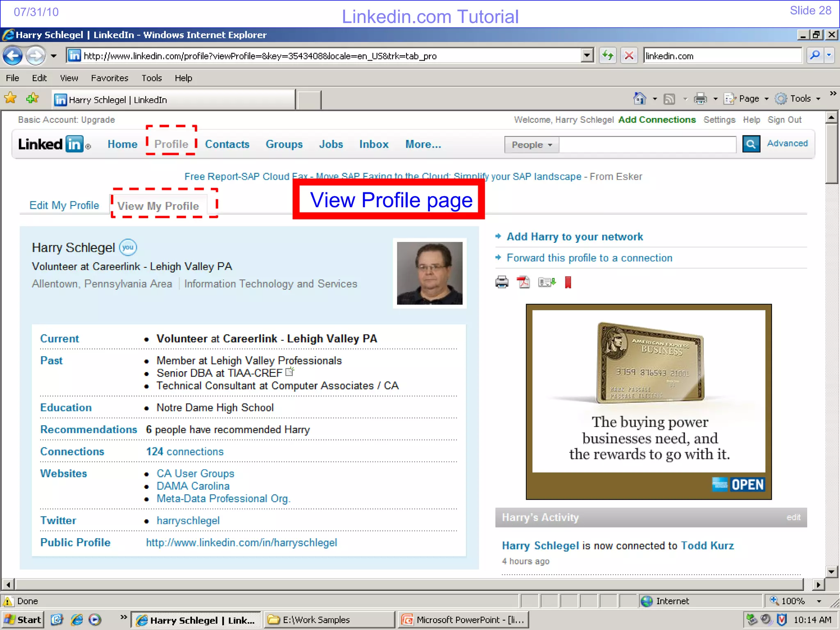Click Harry Schlegel's profile photo
840x630 pixels.
429,273
